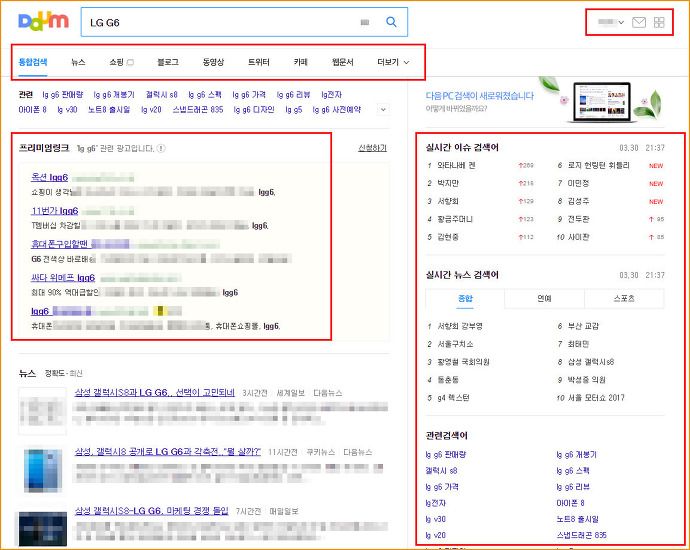Open the 11번가 lgg6 ad link
The height and width of the screenshot is (550, 690).
[55, 211]
